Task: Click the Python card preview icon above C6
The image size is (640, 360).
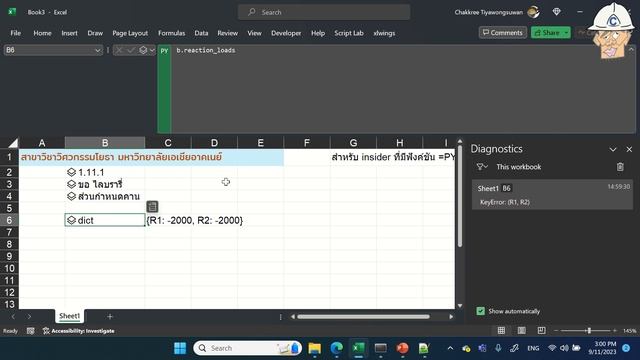Action: point(152,207)
